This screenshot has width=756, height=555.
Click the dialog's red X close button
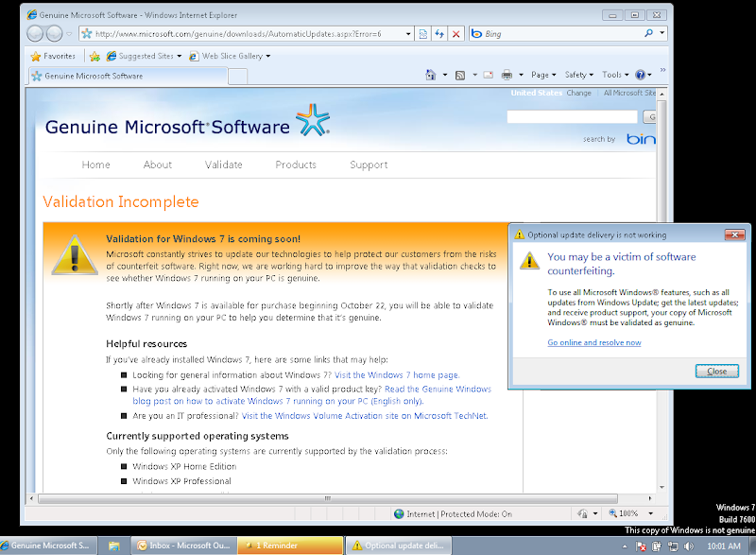735,234
